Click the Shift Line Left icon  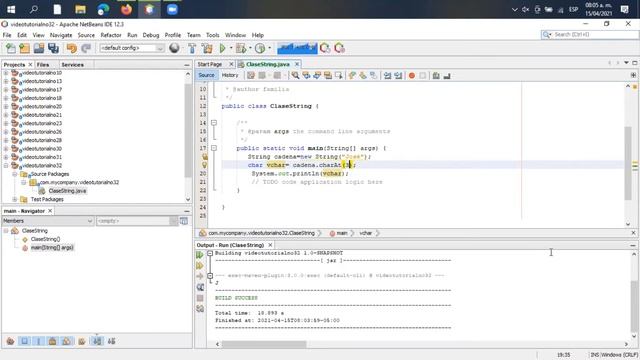coord(387,76)
